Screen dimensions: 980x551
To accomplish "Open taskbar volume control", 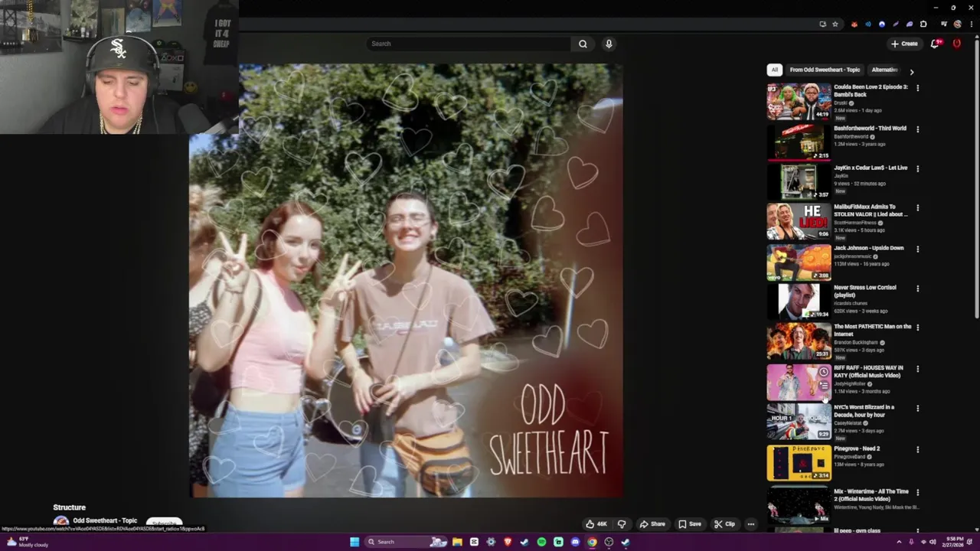I will tap(934, 542).
